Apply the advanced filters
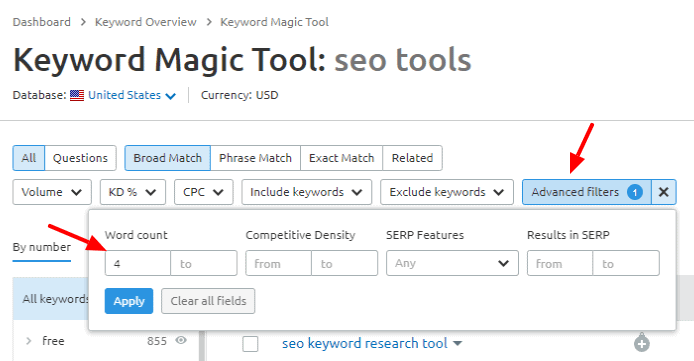This screenshot has width=694, height=361. tap(129, 301)
